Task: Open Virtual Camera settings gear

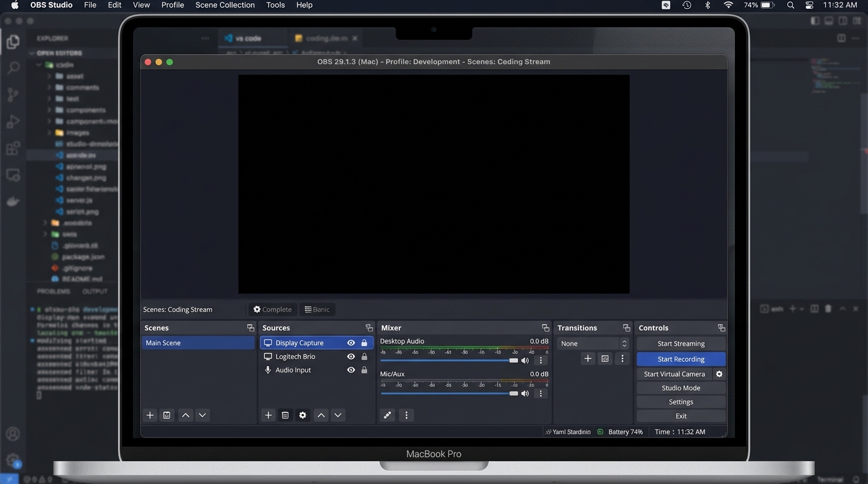Action: [719, 374]
